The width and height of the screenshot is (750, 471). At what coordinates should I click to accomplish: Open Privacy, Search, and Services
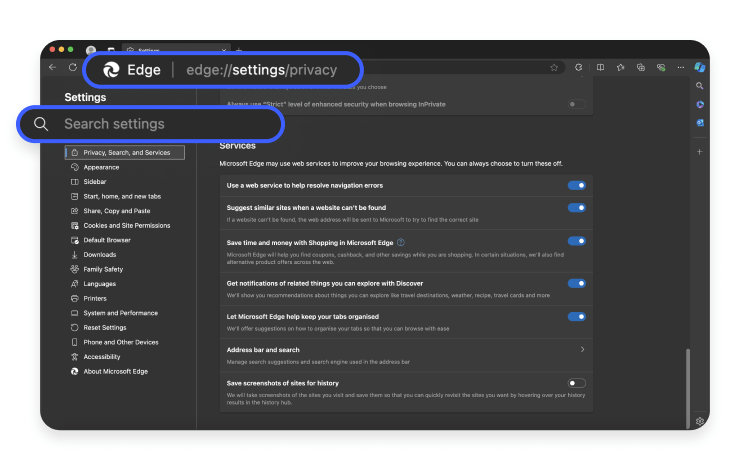(125, 153)
